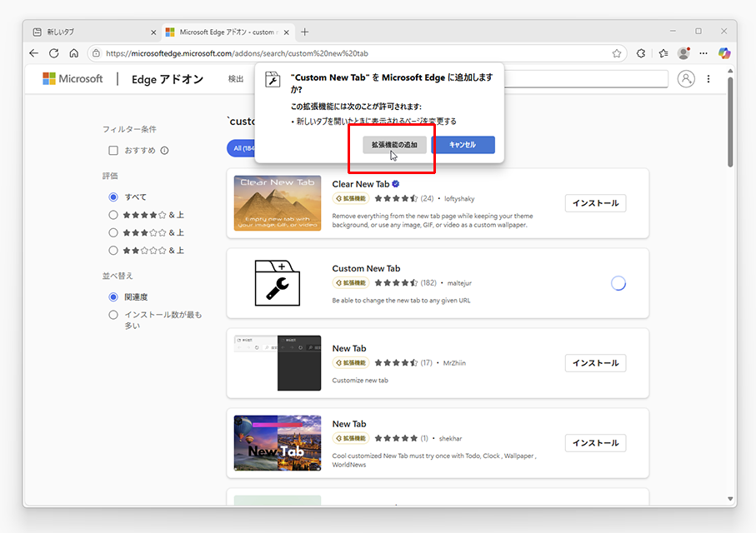This screenshot has height=533, width=756.
Task: Click the (182) review count
Action: tap(428, 283)
